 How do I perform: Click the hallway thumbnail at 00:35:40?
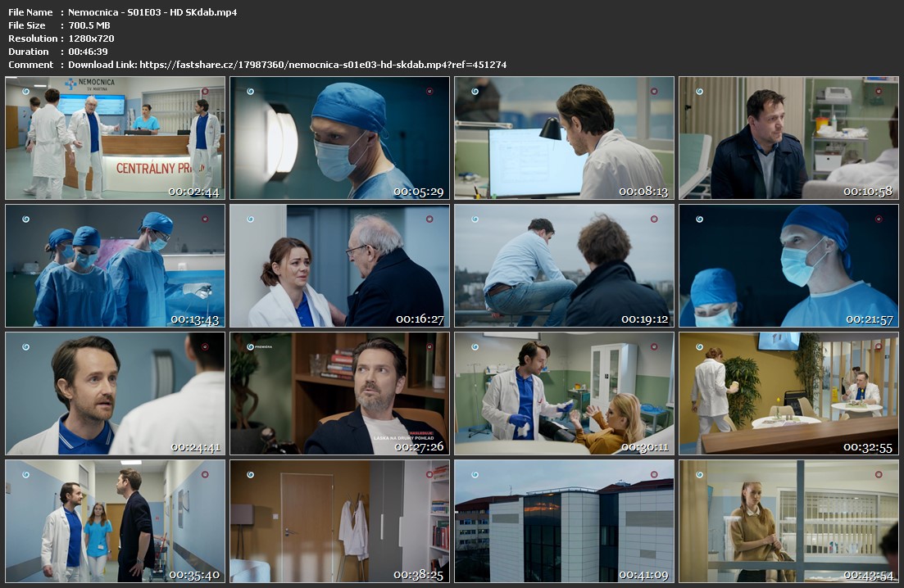click(115, 521)
